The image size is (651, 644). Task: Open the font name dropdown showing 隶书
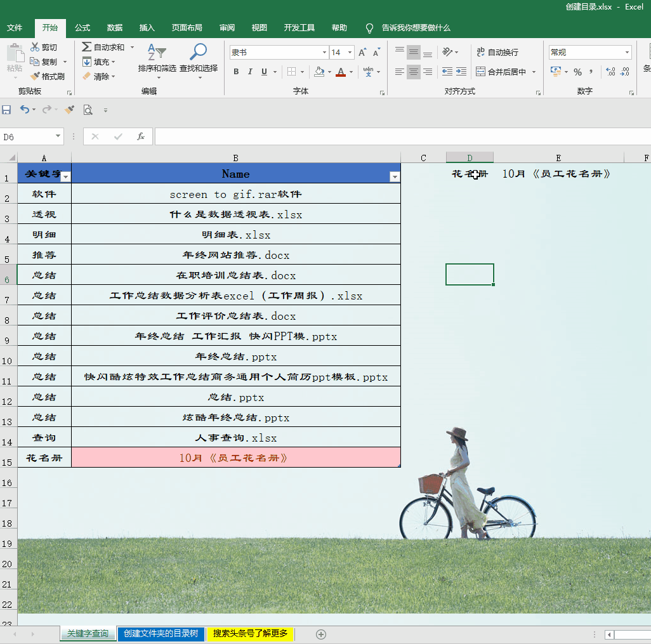coord(324,51)
